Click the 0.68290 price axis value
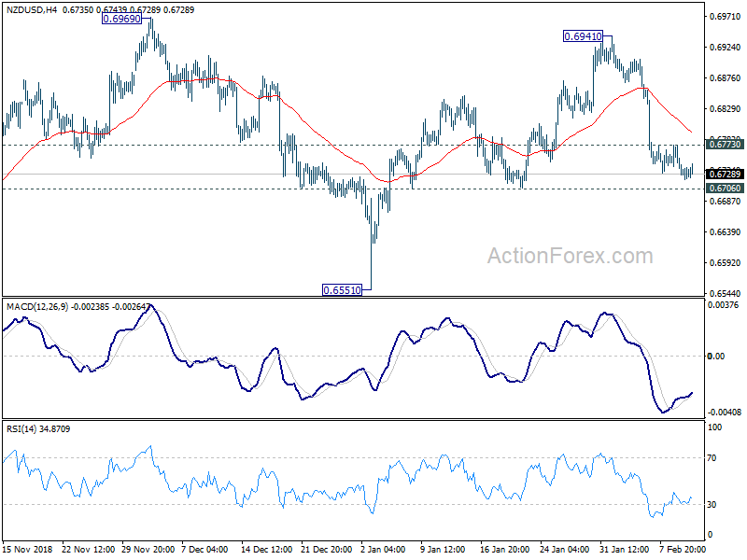This screenshot has width=747, height=560. (x=726, y=109)
